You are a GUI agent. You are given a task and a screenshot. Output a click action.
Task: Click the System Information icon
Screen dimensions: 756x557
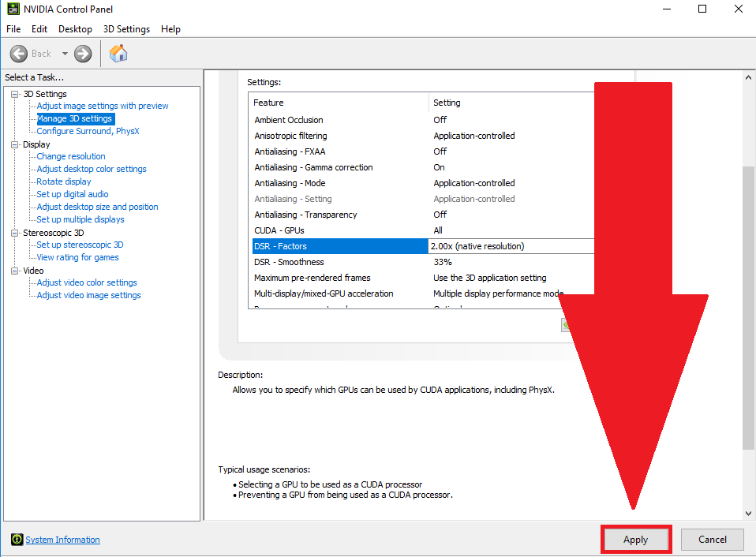(x=17, y=539)
